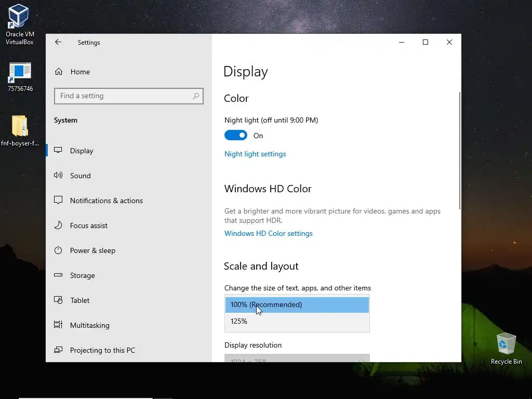Viewport: 532px width, 399px height.
Task: Click the Projecting to this PC icon
Action: tap(58, 350)
